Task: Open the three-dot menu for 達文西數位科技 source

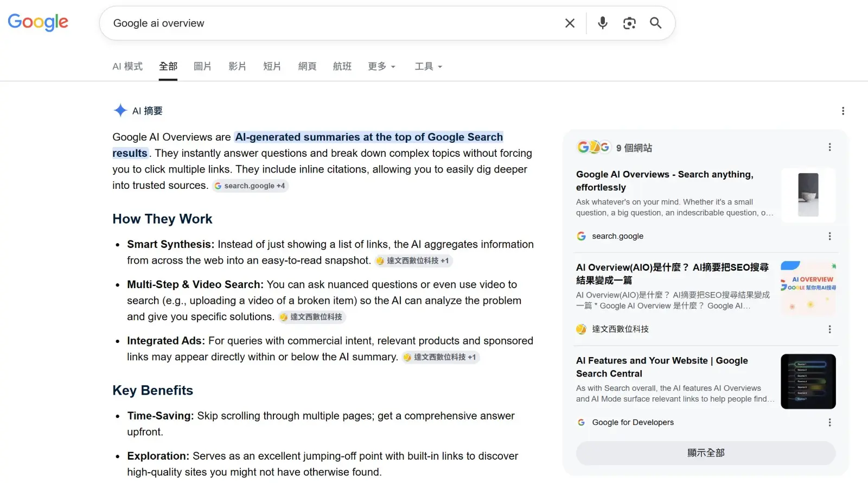Action: (x=829, y=329)
